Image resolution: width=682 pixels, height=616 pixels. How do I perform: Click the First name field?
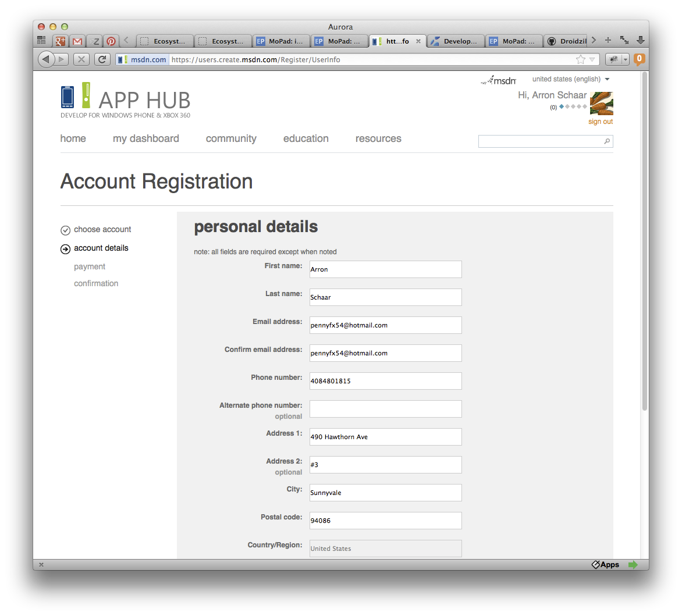pos(385,269)
